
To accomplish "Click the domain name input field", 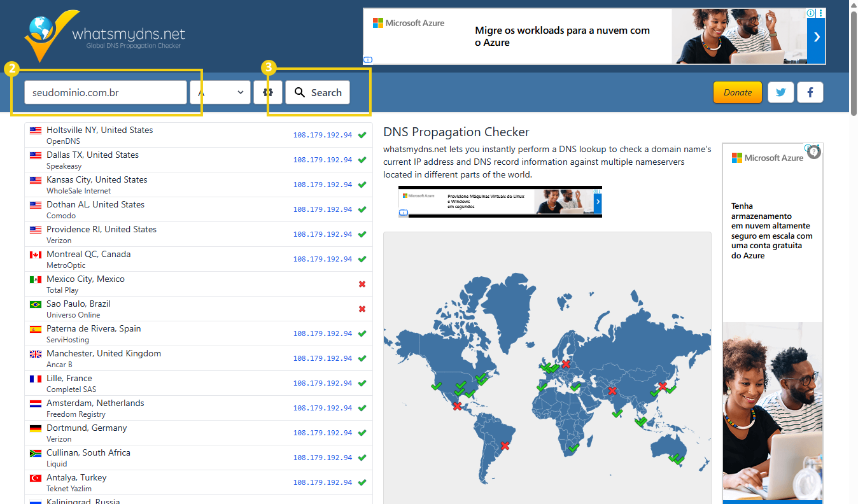I will point(105,92).
